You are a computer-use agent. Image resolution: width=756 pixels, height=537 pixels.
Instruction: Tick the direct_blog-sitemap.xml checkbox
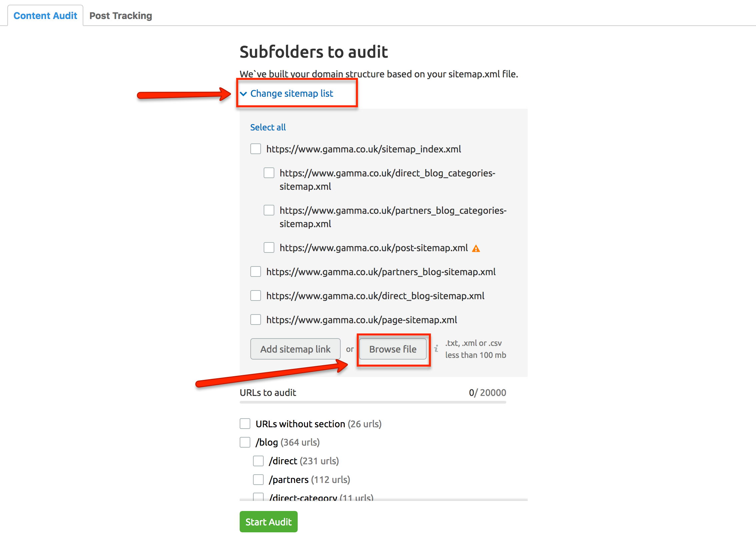point(256,296)
